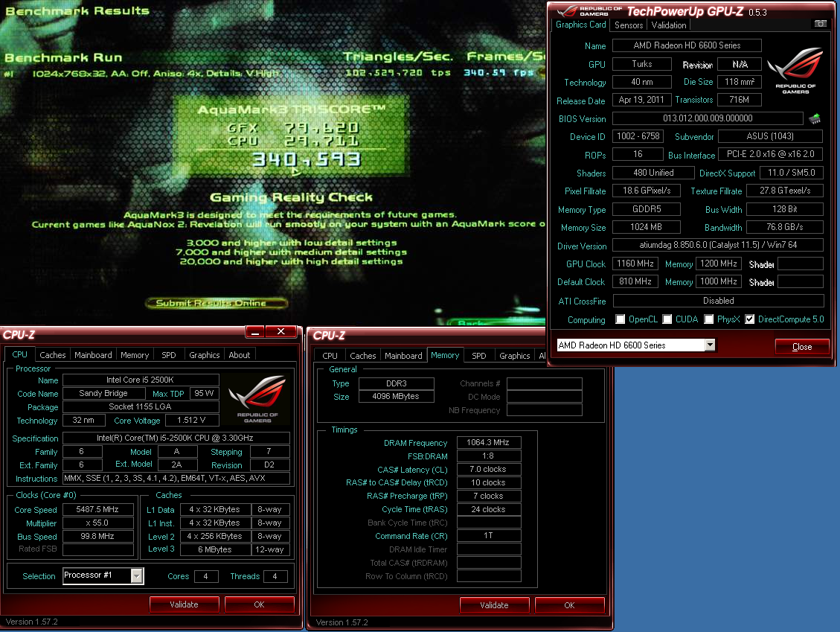840x632 pixels.
Task: Open Graphics tab in right CPU-Z window
Action: (514, 356)
